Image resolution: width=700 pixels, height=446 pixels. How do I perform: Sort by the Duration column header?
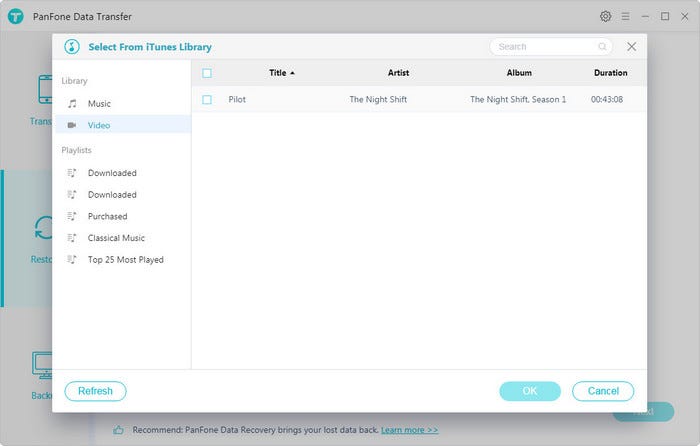pos(610,73)
